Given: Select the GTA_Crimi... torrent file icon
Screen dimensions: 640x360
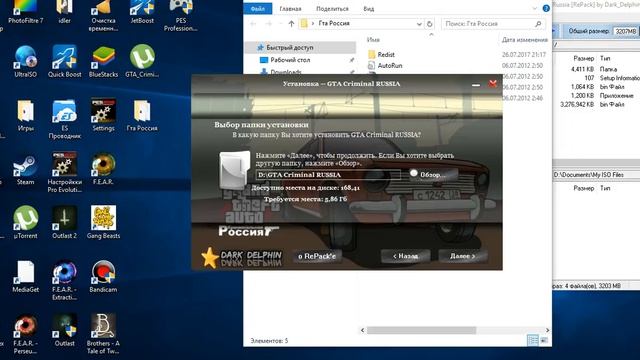Looking at the screenshot, I should tap(142, 61).
